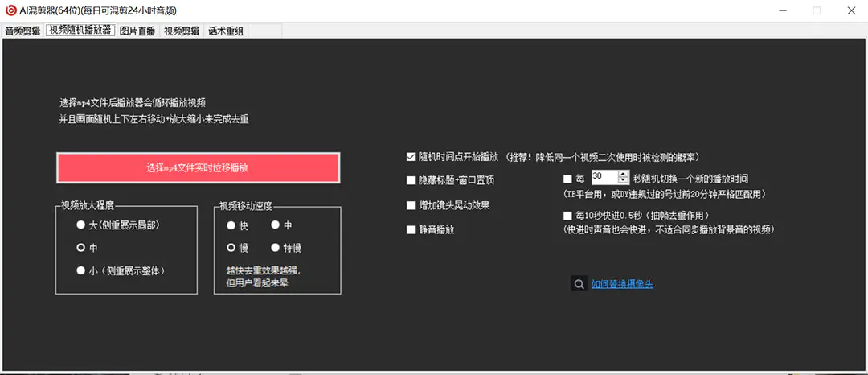Enable 隐藏标题+窗口置顶 checkbox
This screenshot has height=375, width=868.
[411, 180]
